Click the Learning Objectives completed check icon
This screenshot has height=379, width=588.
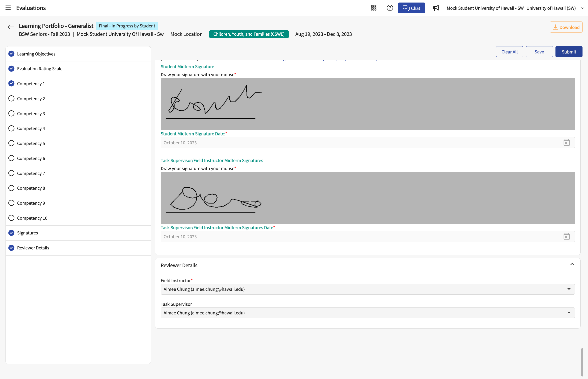click(11, 54)
